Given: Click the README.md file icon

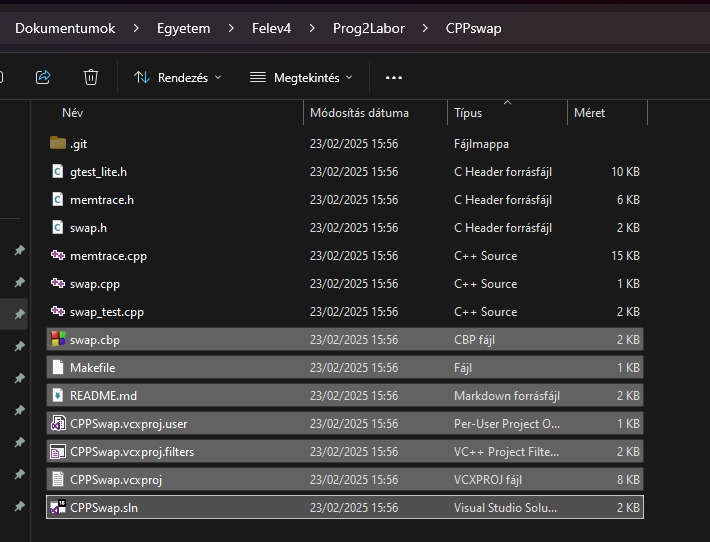Looking at the screenshot, I should point(58,395).
